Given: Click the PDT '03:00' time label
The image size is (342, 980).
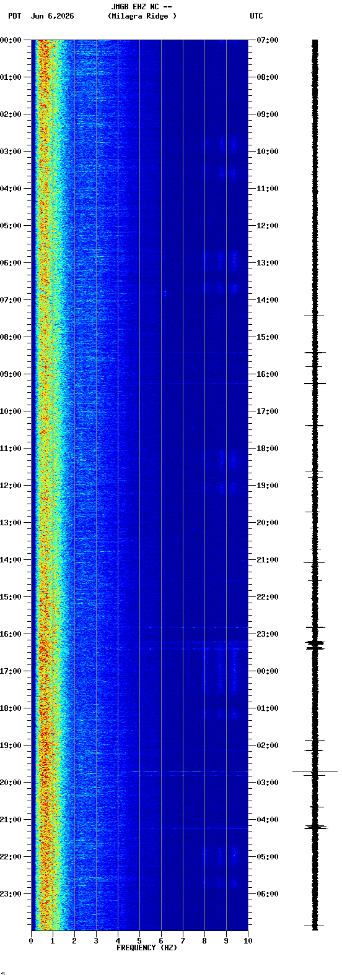Looking at the screenshot, I should (x=11, y=152).
